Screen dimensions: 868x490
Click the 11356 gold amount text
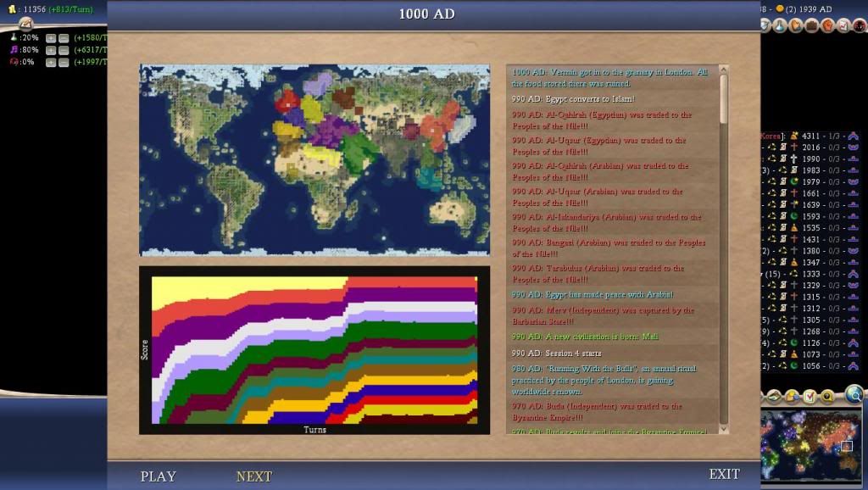point(34,8)
